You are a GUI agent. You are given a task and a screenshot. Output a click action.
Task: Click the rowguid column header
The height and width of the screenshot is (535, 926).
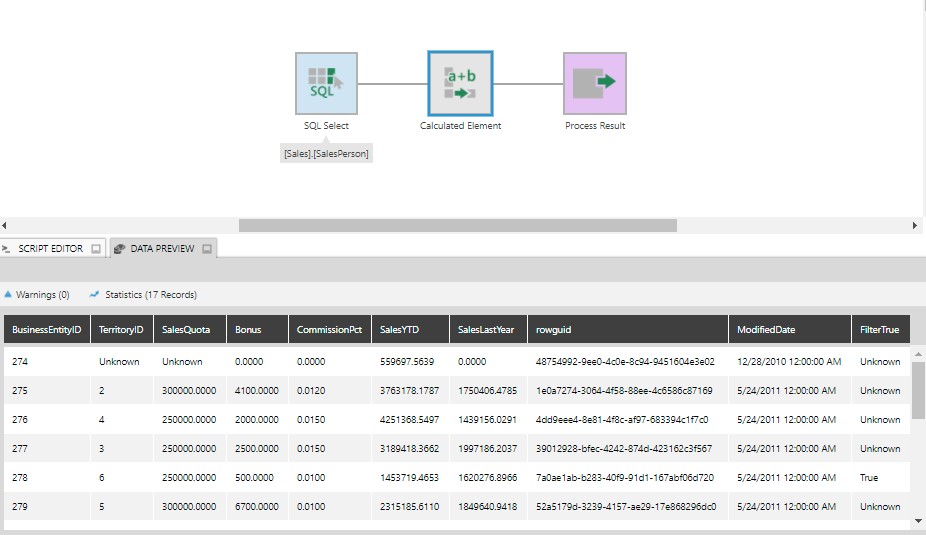click(554, 330)
